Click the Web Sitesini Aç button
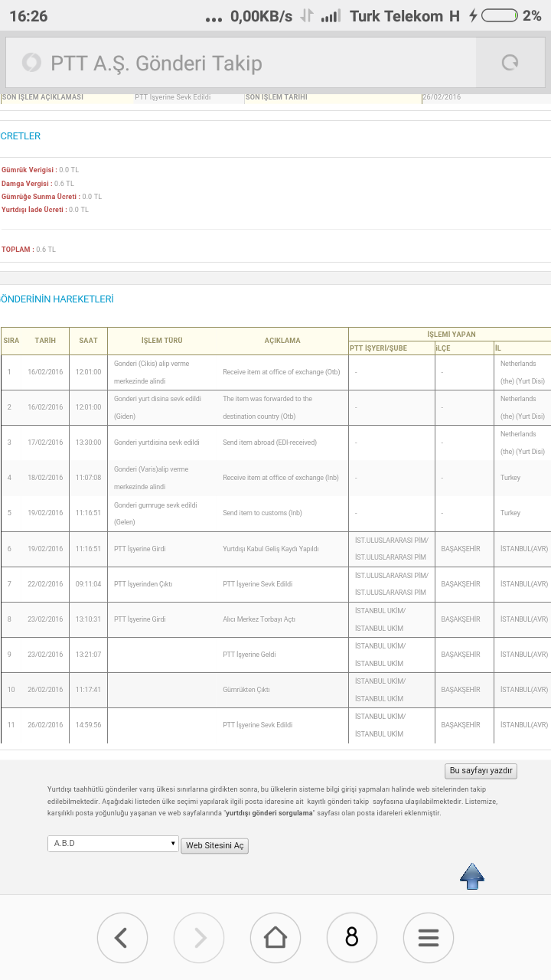Image resolution: width=551 pixels, height=980 pixels. pos(215,845)
